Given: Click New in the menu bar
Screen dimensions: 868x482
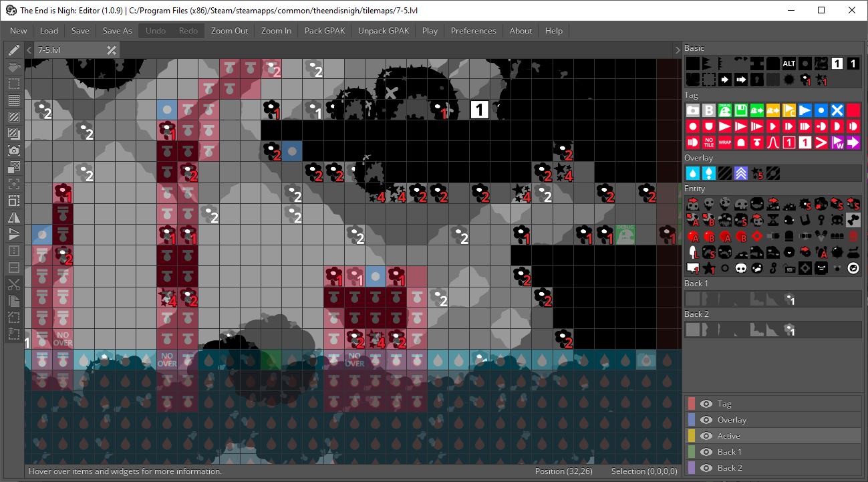Looking at the screenshot, I should click(19, 31).
